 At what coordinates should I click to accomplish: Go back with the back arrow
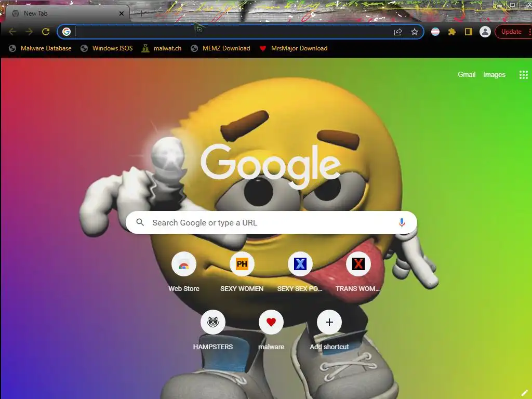pyautogui.click(x=12, y=32)
